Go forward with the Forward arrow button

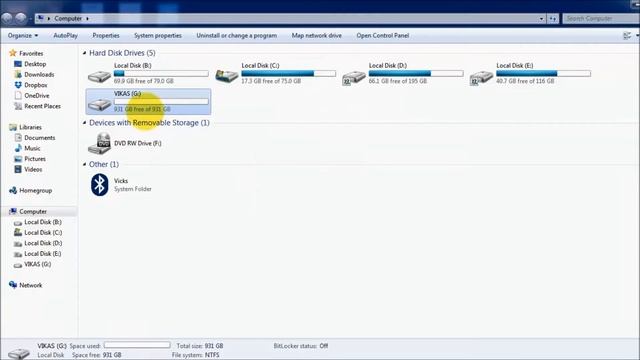[x=21, y=18]
